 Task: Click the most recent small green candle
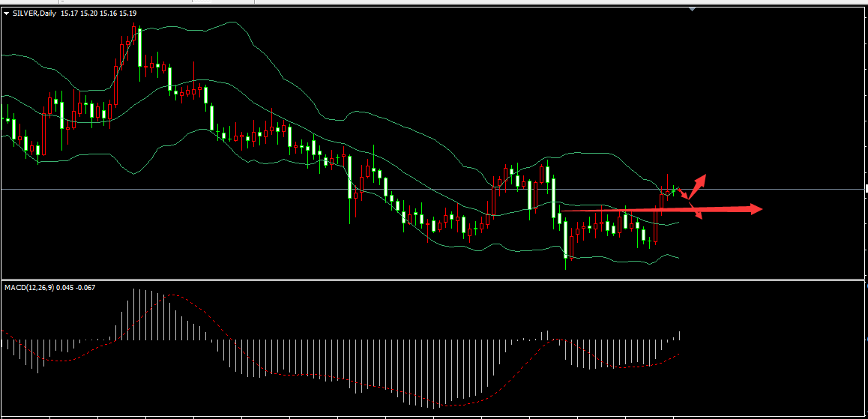(675, 190)
